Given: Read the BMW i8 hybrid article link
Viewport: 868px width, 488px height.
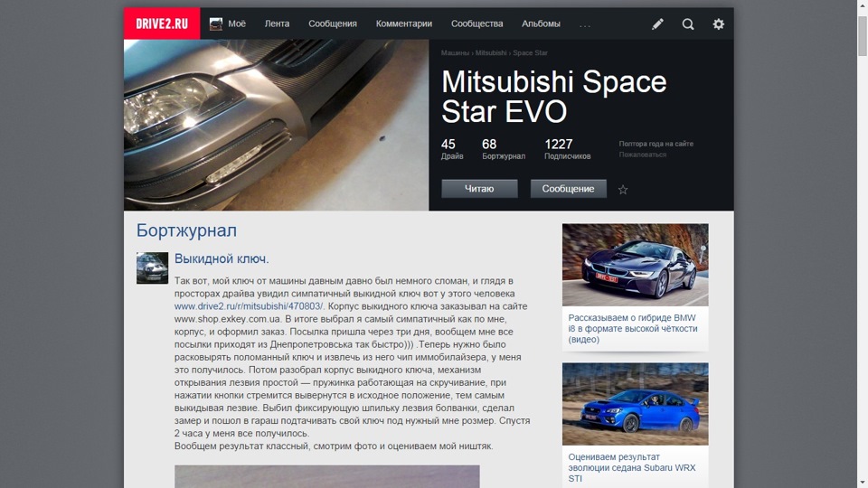Looking at the screenshot, I should 632,329.
